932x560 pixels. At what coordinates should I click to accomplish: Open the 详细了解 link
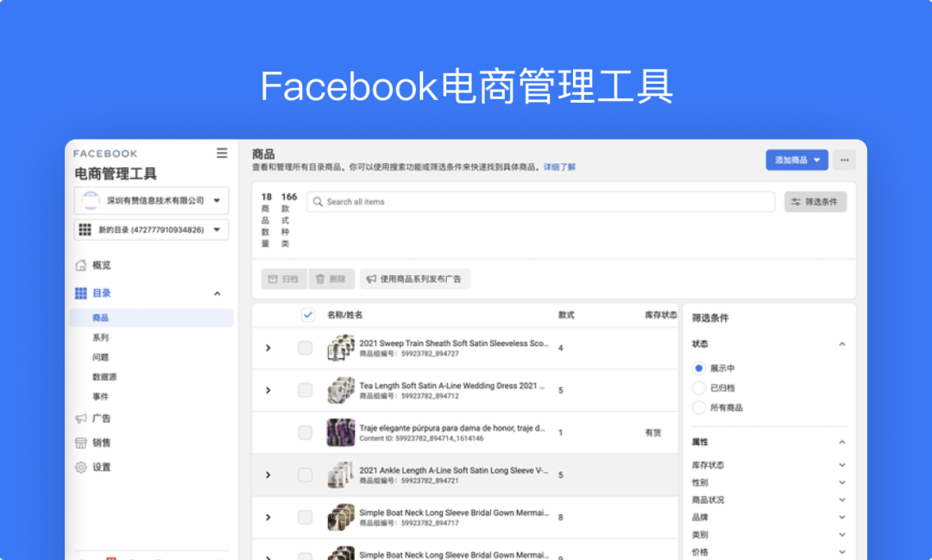click(x=559, y=167)
